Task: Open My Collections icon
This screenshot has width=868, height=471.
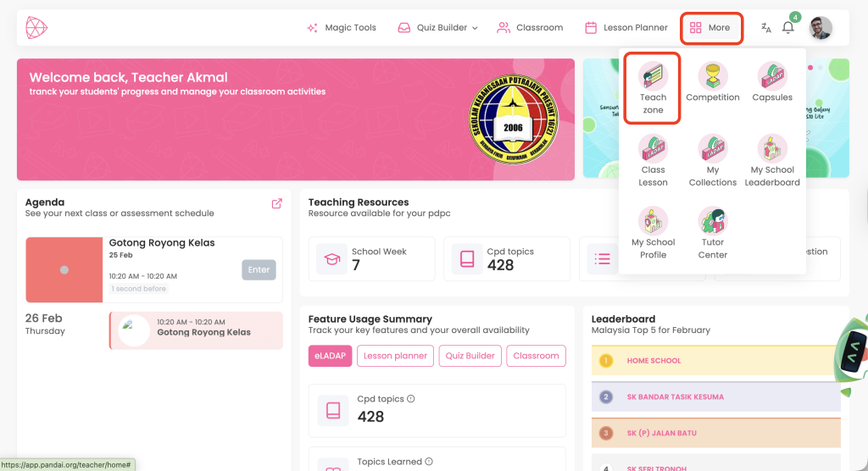Action: click(x=712, y=149)
